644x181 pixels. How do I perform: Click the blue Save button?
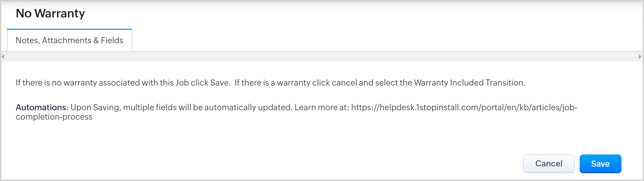coord(600,164)
